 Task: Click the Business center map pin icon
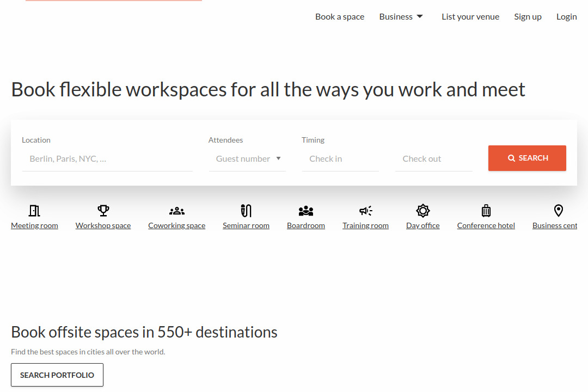(x=558, y=210)
